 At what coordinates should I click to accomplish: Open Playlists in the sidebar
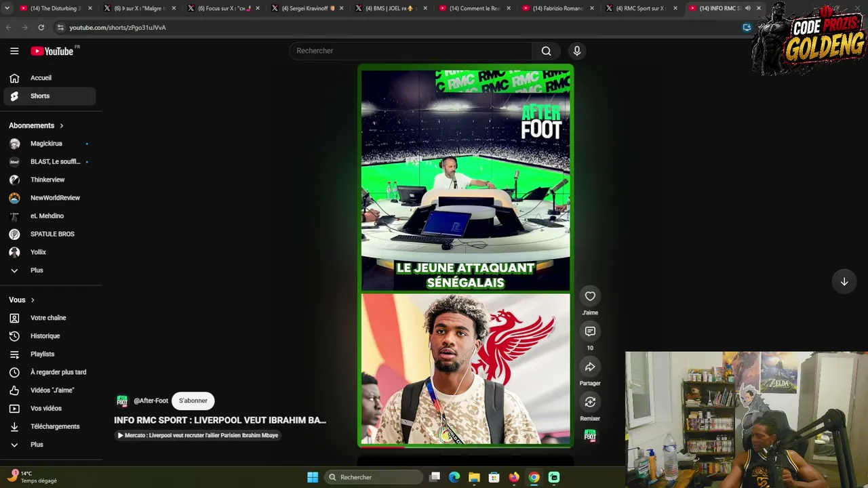click(x=50, y=354)
